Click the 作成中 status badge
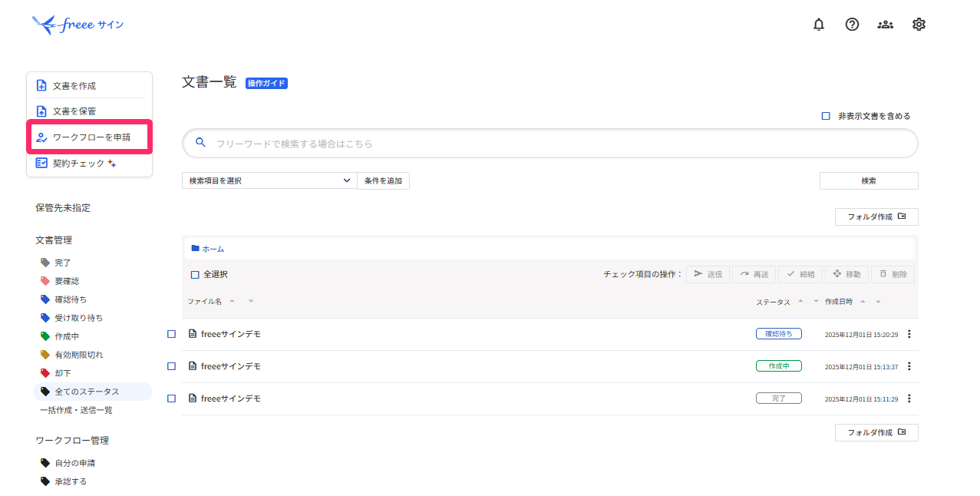 tap(779, 366)
